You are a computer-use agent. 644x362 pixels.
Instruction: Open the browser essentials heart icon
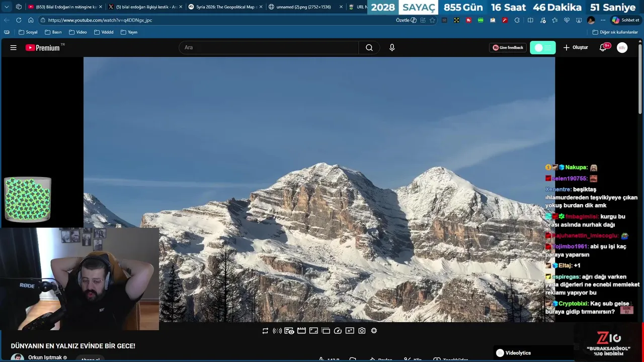click(567, 20)
